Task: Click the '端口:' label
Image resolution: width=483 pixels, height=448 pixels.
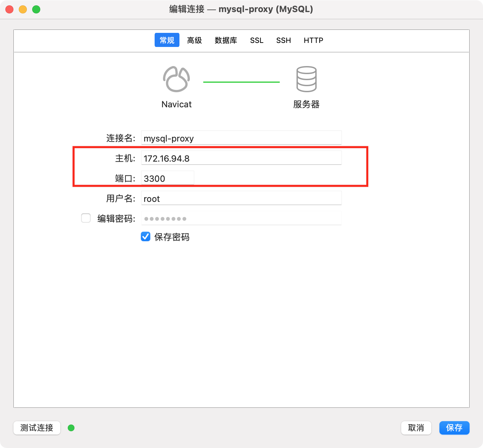Action: (x=125, y=178)
